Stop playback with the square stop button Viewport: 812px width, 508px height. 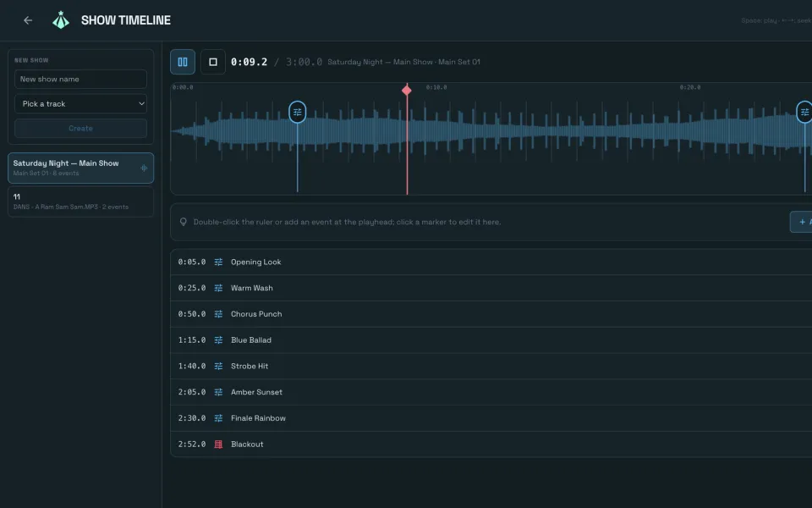[x=213, y=62]
